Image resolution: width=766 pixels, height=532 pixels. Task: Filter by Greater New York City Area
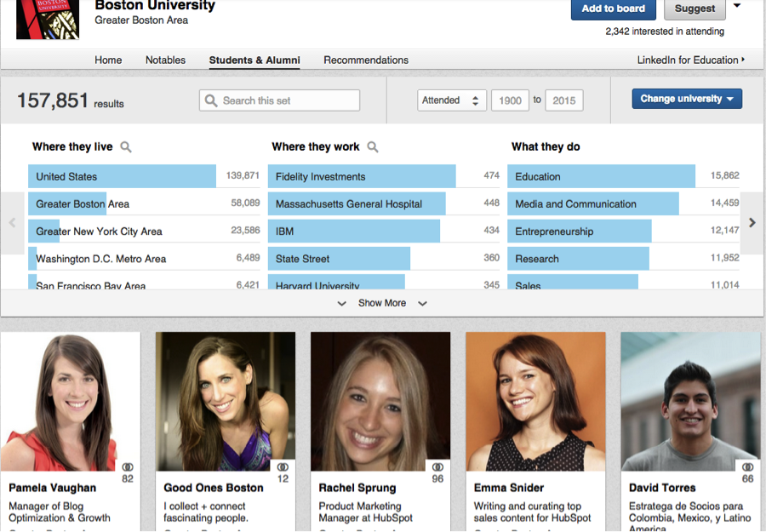144,231
